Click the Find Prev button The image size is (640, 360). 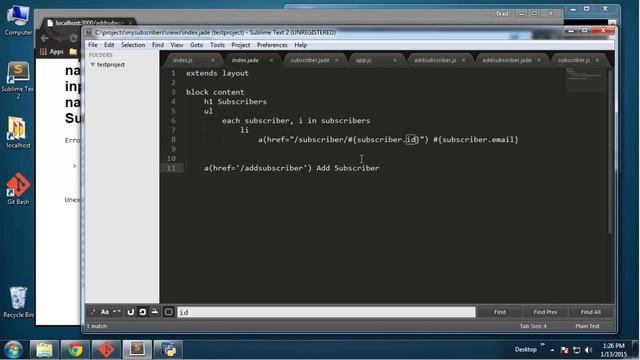pos(545,312)
